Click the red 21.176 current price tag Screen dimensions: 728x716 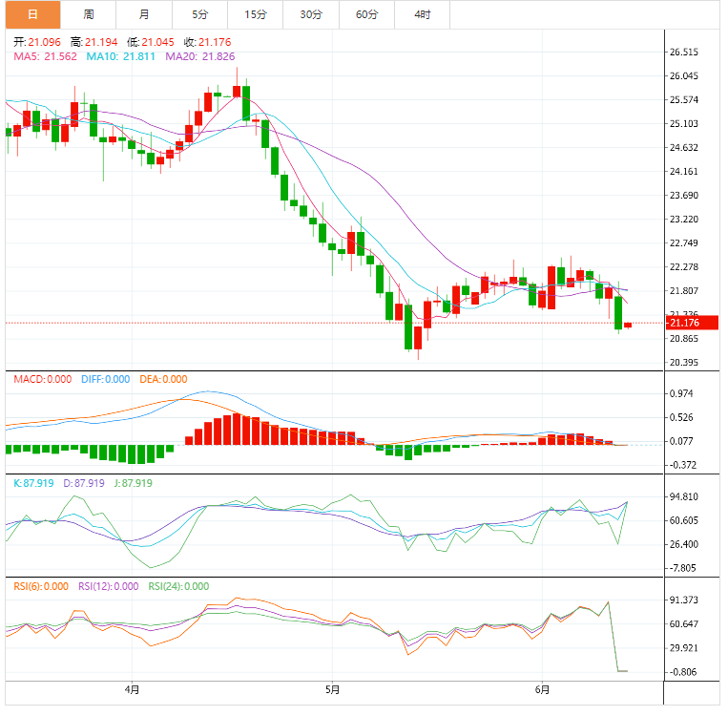click(692, 323)
